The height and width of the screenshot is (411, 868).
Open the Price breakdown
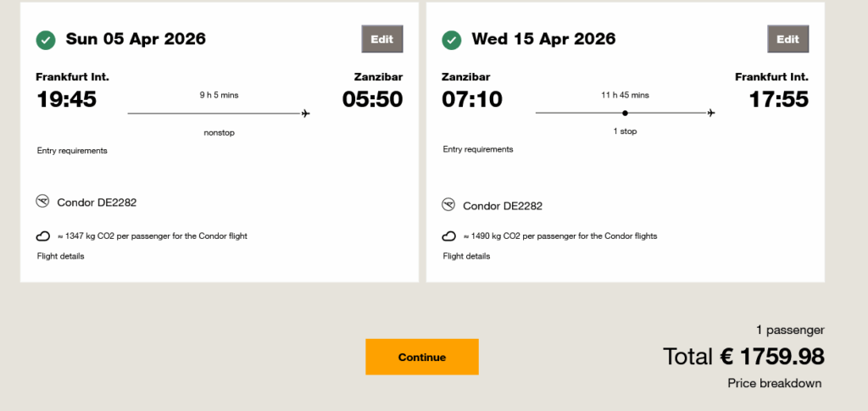pos(775,383)
